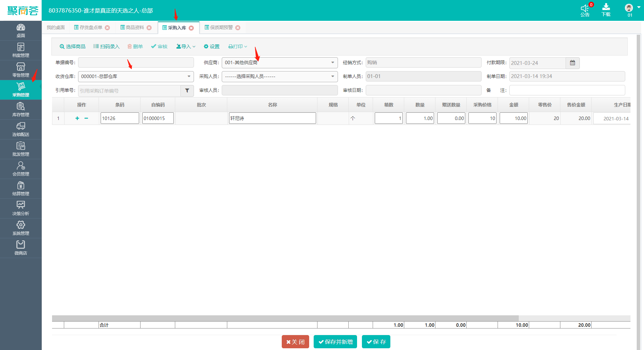Add a row with the plus icon

coord(77,118)
